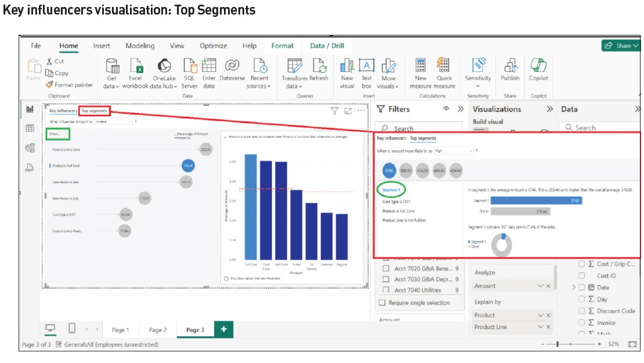This screenshot has width=644, height=363.
Task: Click the Publish icon
Action: [510, 66]
